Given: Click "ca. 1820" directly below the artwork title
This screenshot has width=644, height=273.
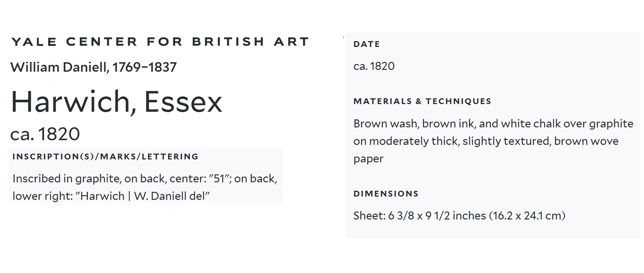Looking at the screenshot, I should pos(45,134).
